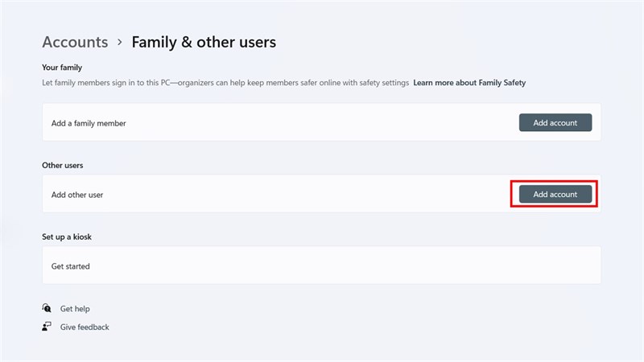This screenshot has width=644, height=362.
Task: Open the Give feedback link text
Action: click(x=85, y=327)
